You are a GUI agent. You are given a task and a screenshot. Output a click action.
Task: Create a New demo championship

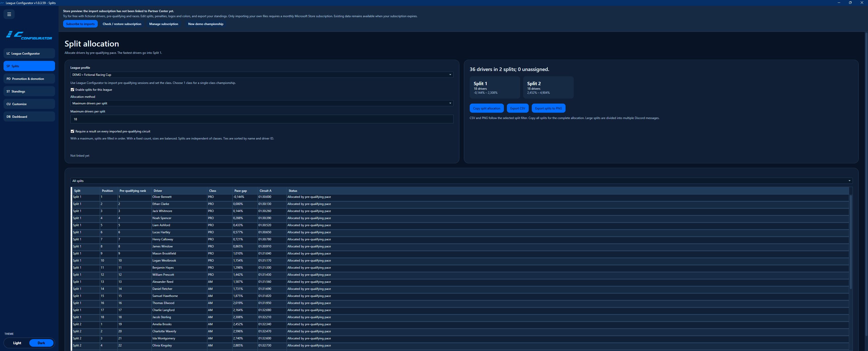point(205,24)
